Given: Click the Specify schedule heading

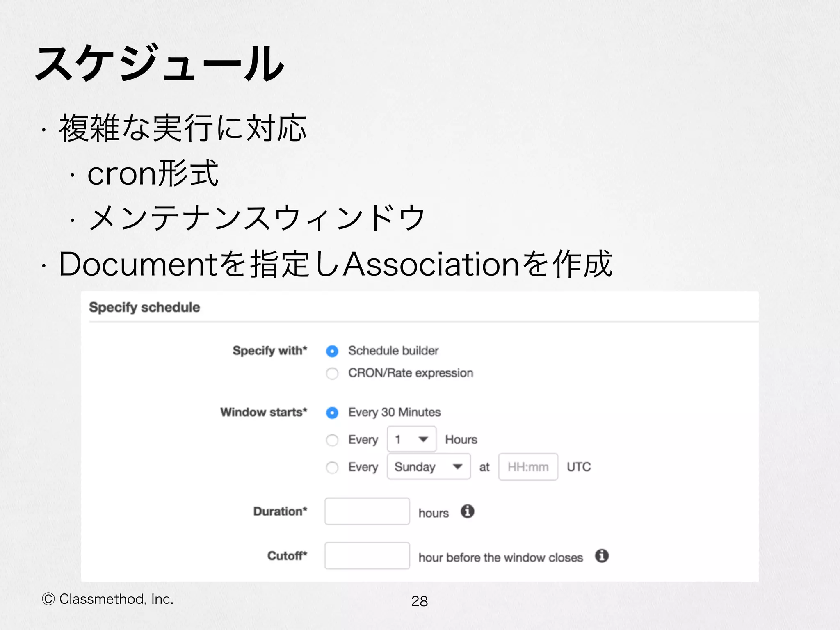Looking at the screenshot, I should click(x=144, y=308).
